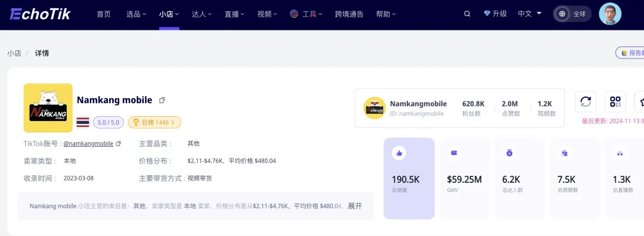644x236 pixels.
Task: Click the Namkang shop logo image
Action: coord(48,108)
